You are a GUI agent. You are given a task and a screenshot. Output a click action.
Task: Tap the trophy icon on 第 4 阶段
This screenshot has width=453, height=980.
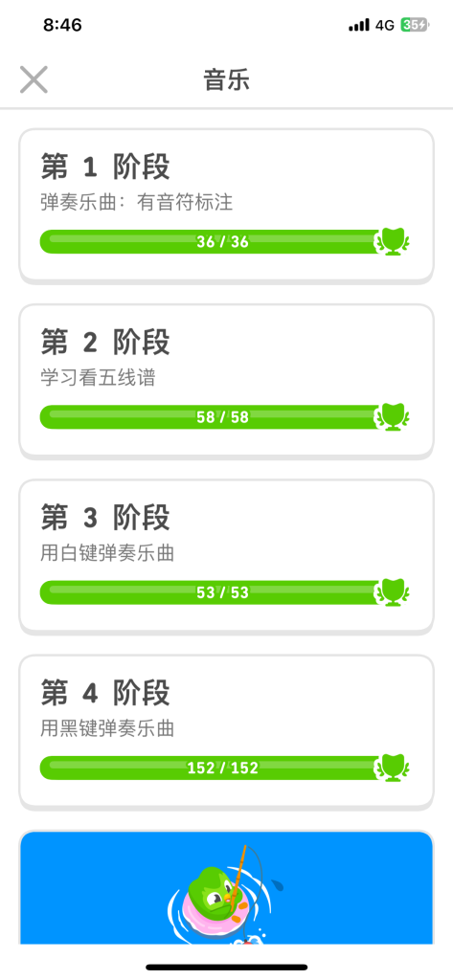click(x=393, y=768)
